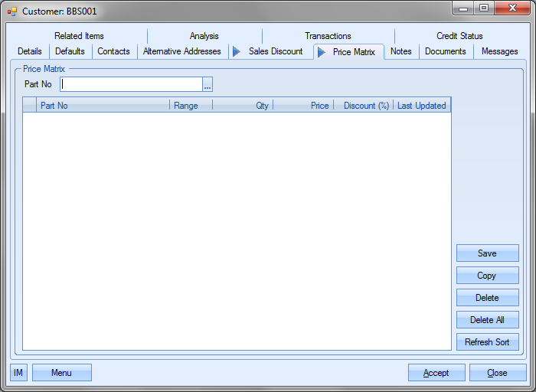Viewport: 536px width, 392px height.
Task: Click the Price column header
Action: (303, 106)
